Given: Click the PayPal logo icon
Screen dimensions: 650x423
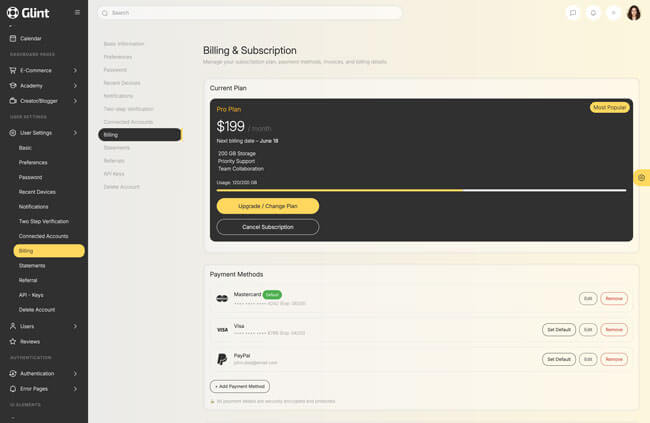Looking at the screenshot, I should (222, 359).
